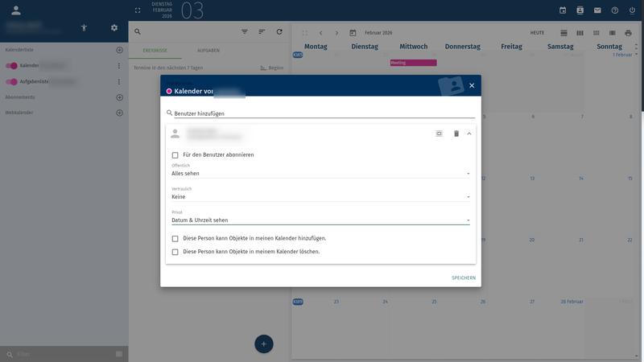This screenshot has height=362, width=644.
Task: Switch to the Ereignisse tab
Action: (155, 51)
